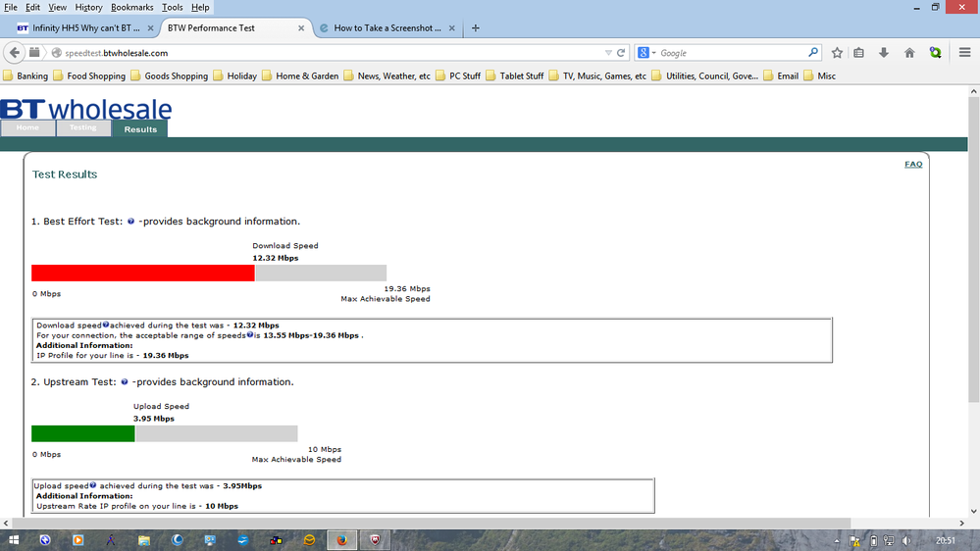The width and height of the screenshot is (980, 551).
Task: Open the media player taskbar icon
Action: [78, 540]
